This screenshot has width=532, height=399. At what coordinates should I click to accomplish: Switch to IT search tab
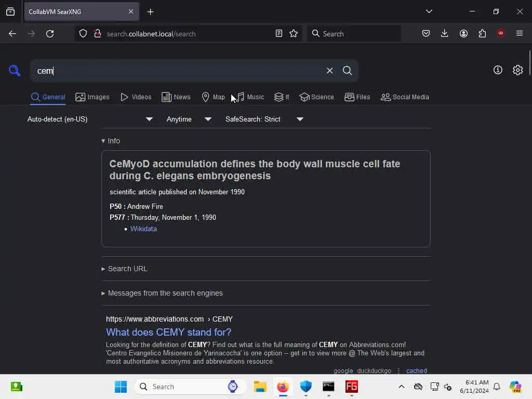[x=282, y=97]
